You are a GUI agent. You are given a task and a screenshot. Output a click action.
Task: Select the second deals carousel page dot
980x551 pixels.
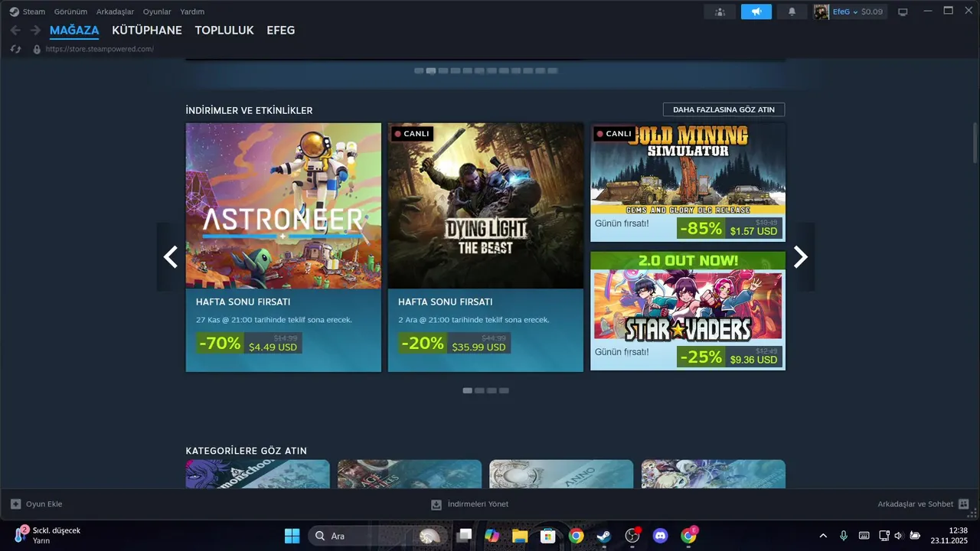[x=479, y=390]
